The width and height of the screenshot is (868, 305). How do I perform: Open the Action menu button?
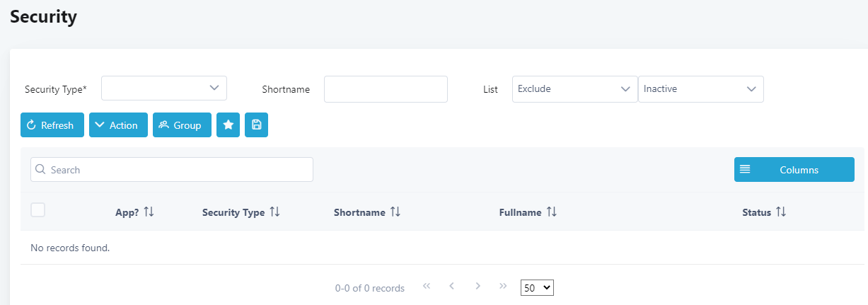click(x=118, y=125)
